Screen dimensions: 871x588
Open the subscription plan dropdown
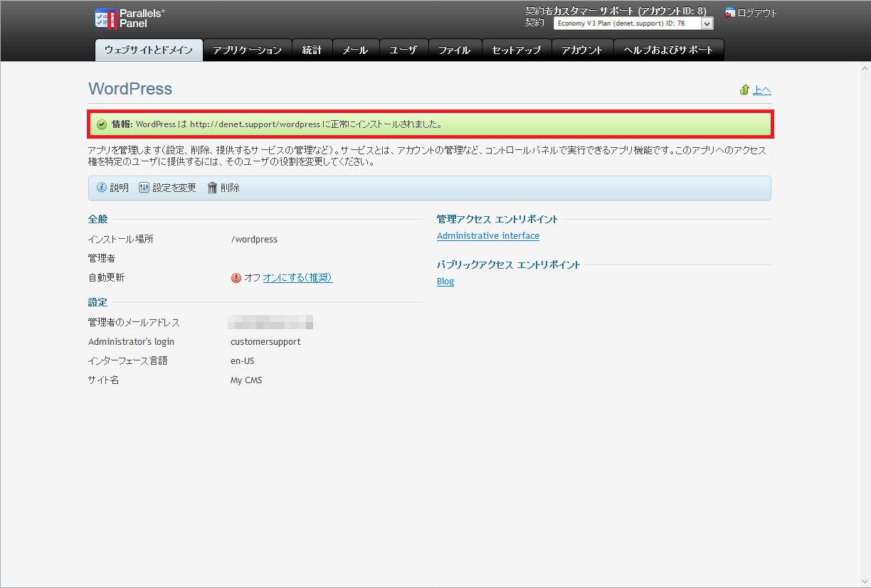633,23
